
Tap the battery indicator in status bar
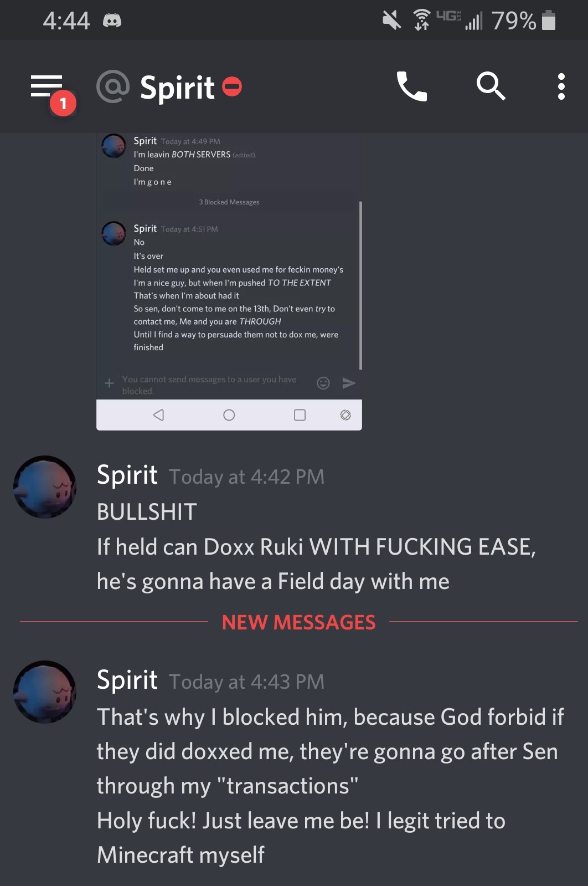pos(548,20)
